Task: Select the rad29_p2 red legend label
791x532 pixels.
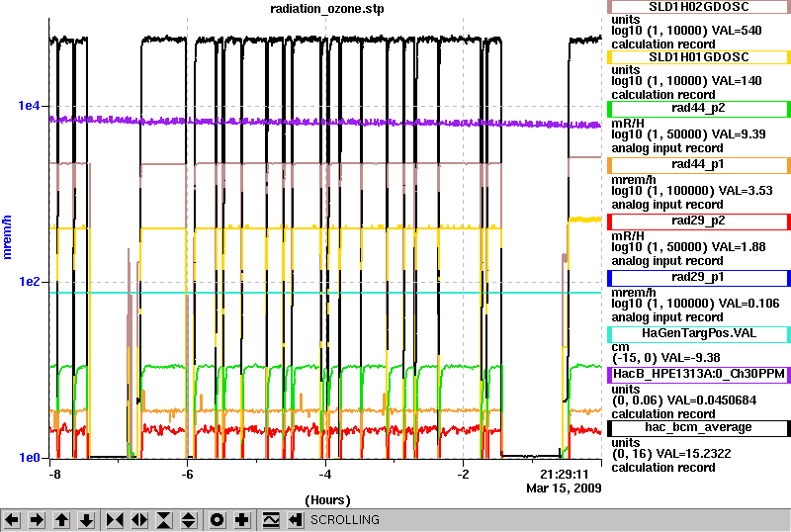Action: [699, 222]
